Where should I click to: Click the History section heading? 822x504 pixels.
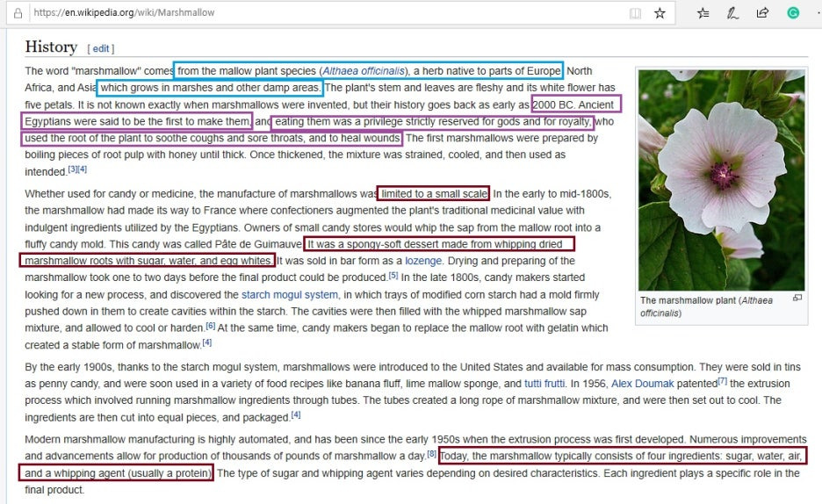click(51, 47)
